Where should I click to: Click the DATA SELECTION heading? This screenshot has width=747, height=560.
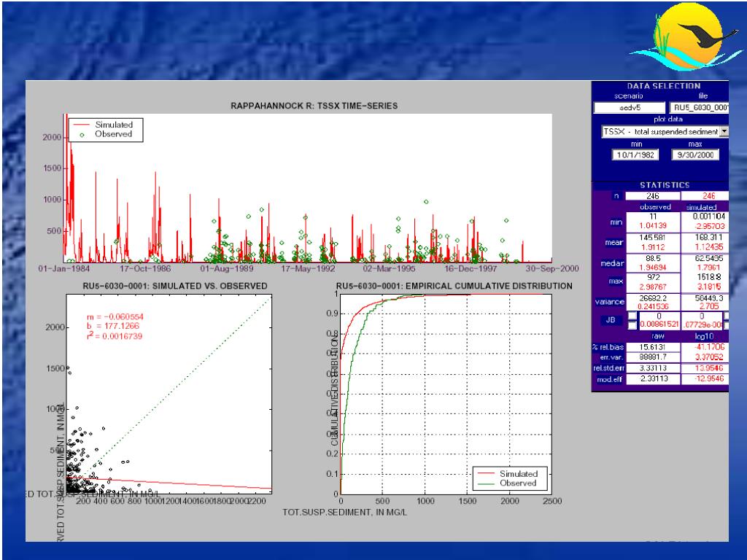tap(664, 86)
